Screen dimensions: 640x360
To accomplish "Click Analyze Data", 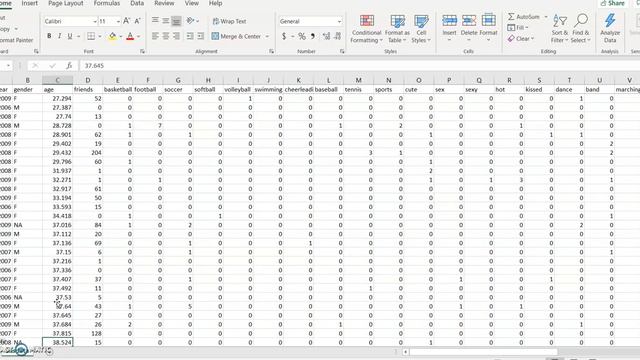I will [x=610, y=29].
